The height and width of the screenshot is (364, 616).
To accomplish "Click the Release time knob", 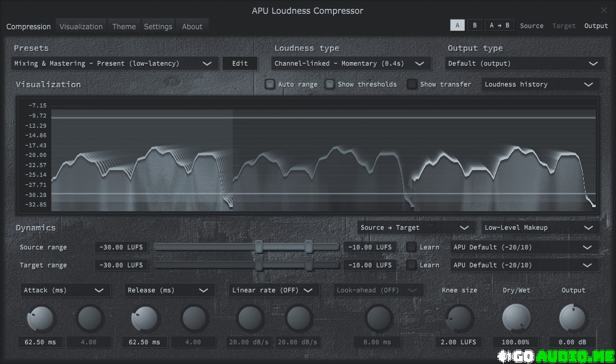I will [144, 318].
